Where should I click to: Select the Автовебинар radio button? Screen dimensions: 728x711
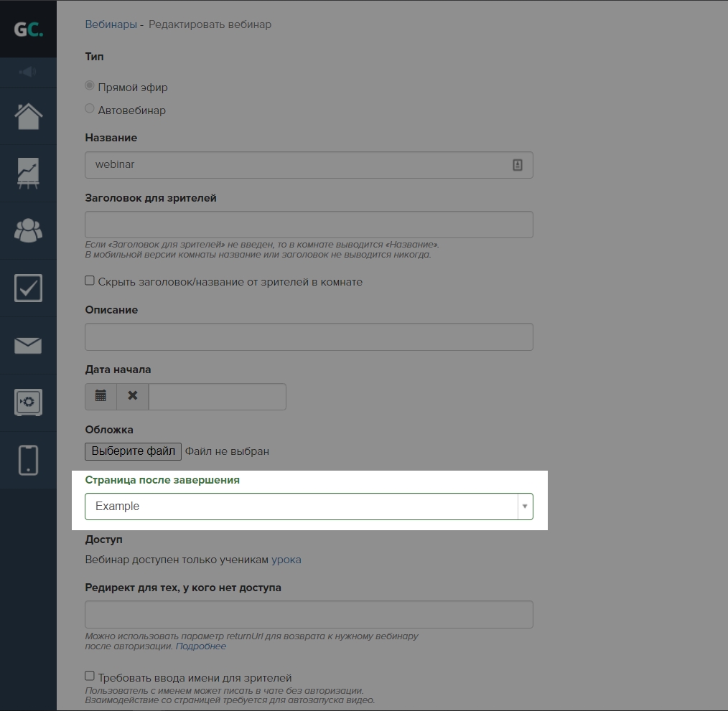point(90,109)
